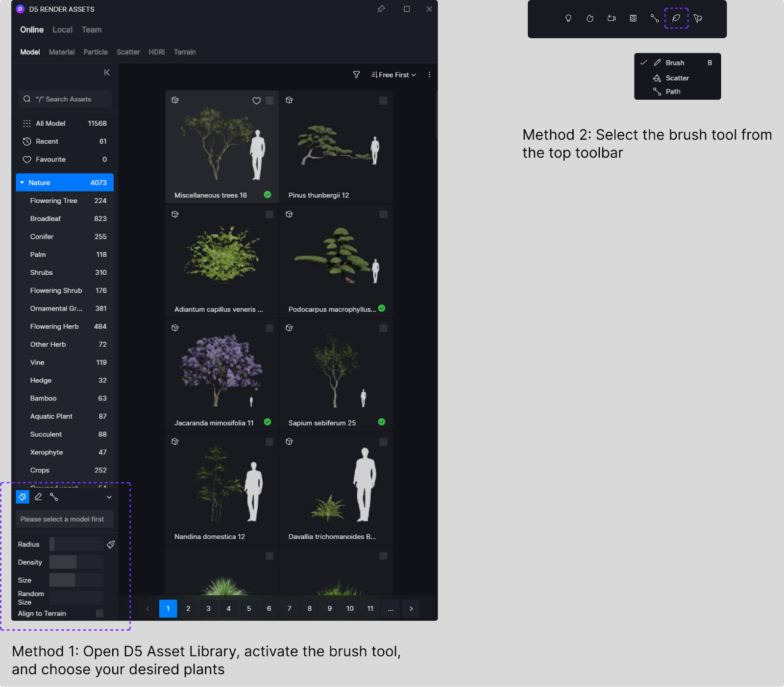Image resolution: width=784 pixels, height=687 pixels.
Task: Tick checkbox on Podocarpus macrophyllus card
Action: point(383,214)
